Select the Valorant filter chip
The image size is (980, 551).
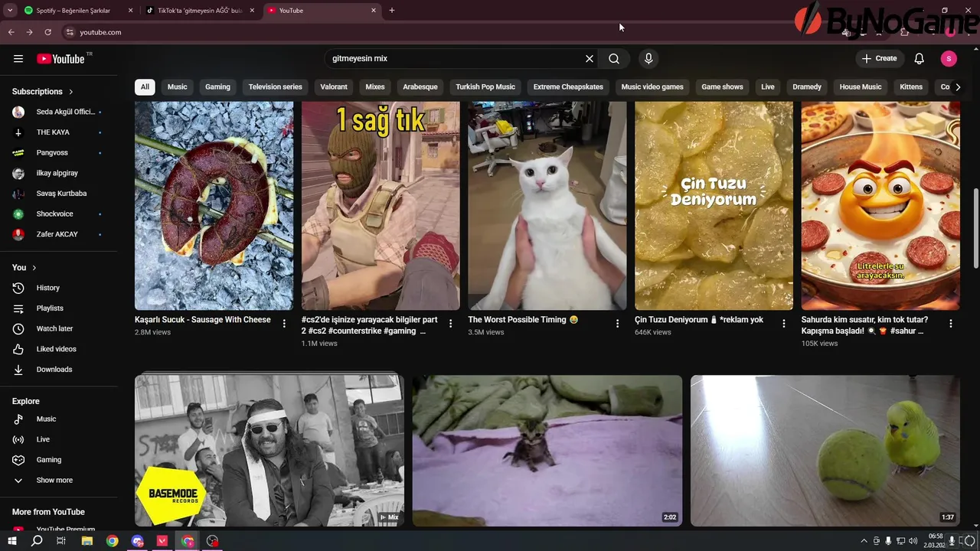pos(334,87)
